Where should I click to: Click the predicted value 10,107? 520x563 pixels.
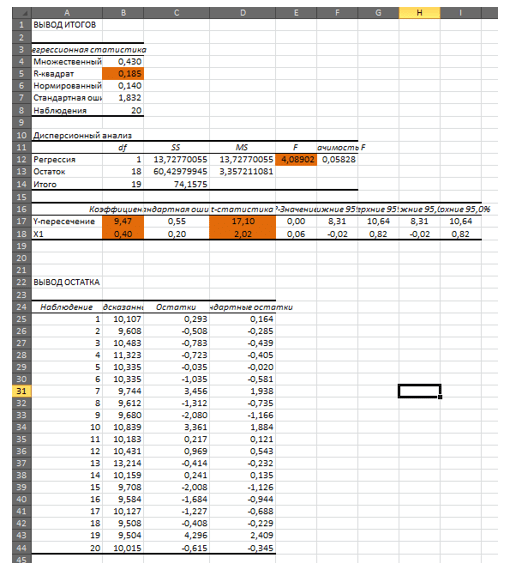tap(123, 319)
